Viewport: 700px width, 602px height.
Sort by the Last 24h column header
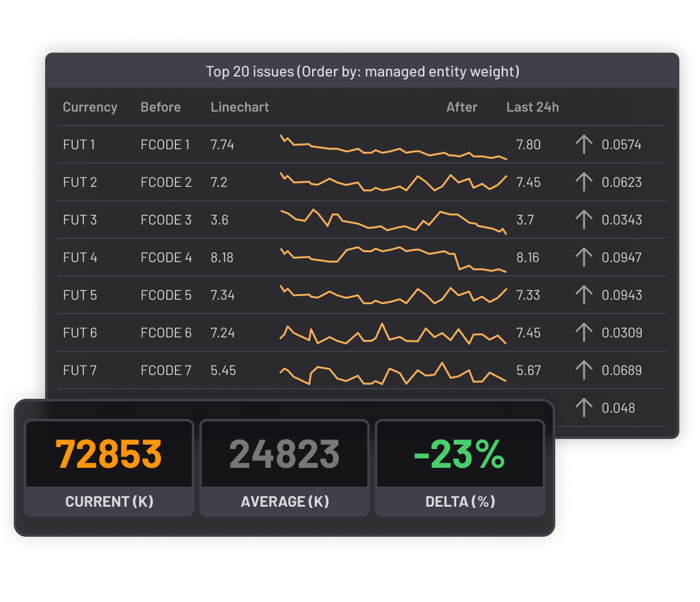pyautogui.click(x=532, y=107)
